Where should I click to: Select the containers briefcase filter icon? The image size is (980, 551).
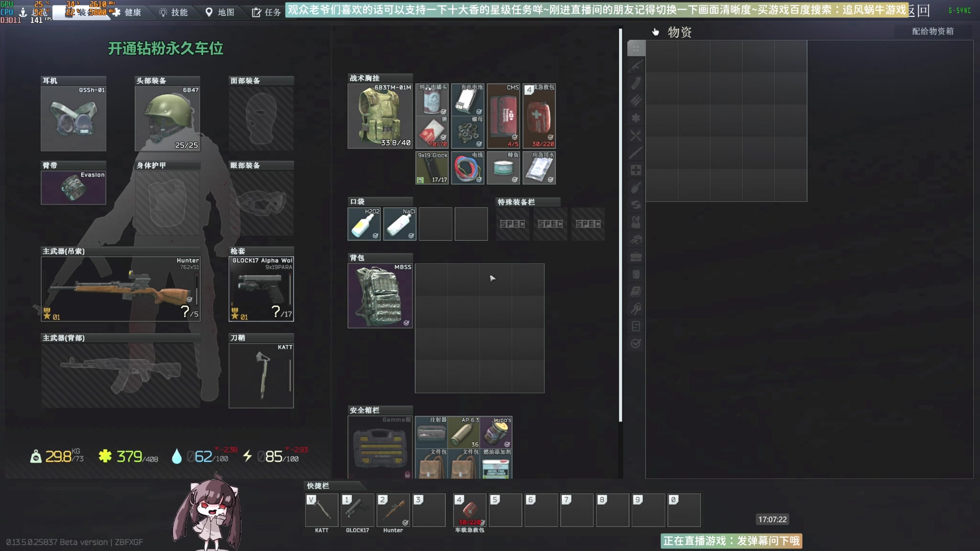pos(636,257)
